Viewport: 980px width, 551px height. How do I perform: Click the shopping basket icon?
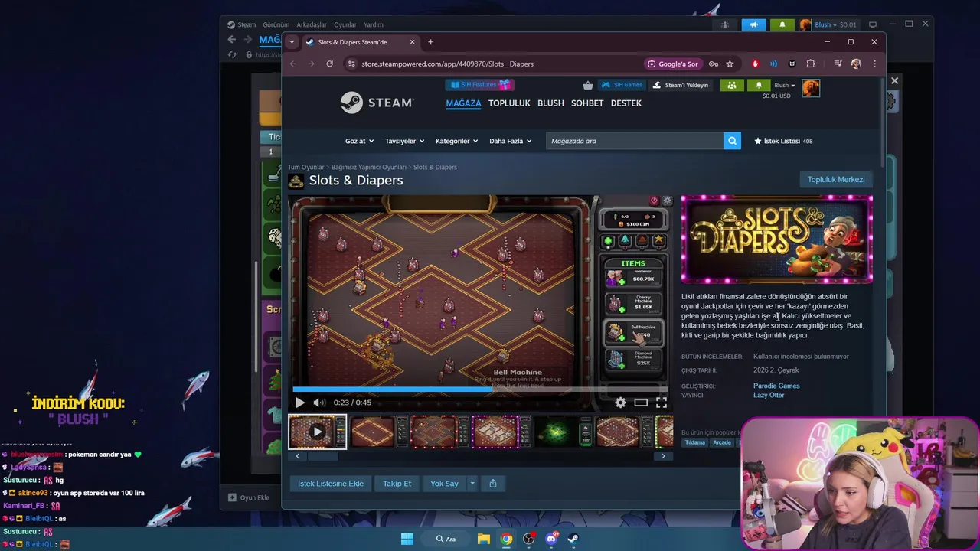(x=587, y=85)
